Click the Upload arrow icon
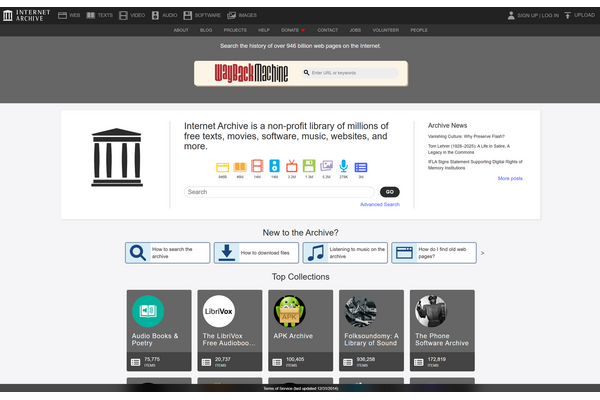Screen dimensions: 600x400 click(x=567, y=15)
